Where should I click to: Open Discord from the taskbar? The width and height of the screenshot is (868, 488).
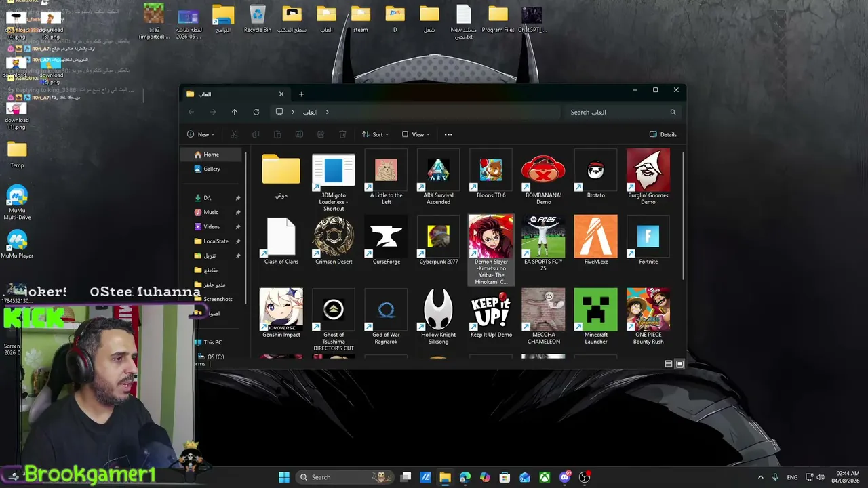click(x=565, y=477)
